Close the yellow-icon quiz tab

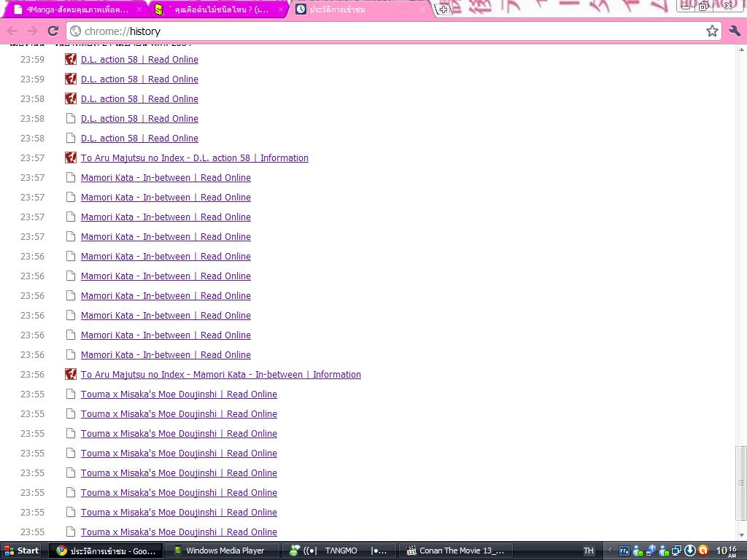(x=280, y=9)
